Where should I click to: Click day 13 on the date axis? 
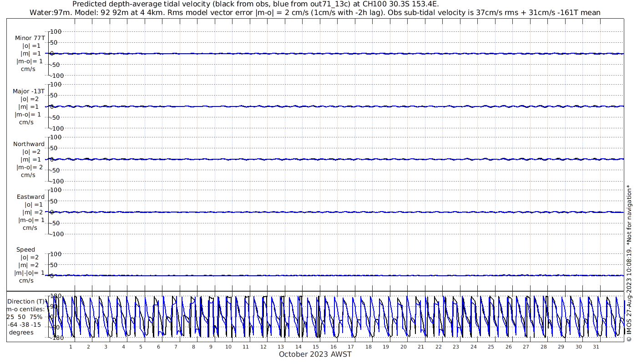(281, 346)
